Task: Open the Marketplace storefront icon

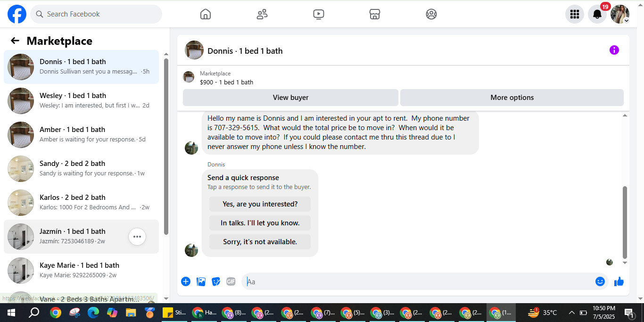Action: pyautogui.click(x=375, y=14)
